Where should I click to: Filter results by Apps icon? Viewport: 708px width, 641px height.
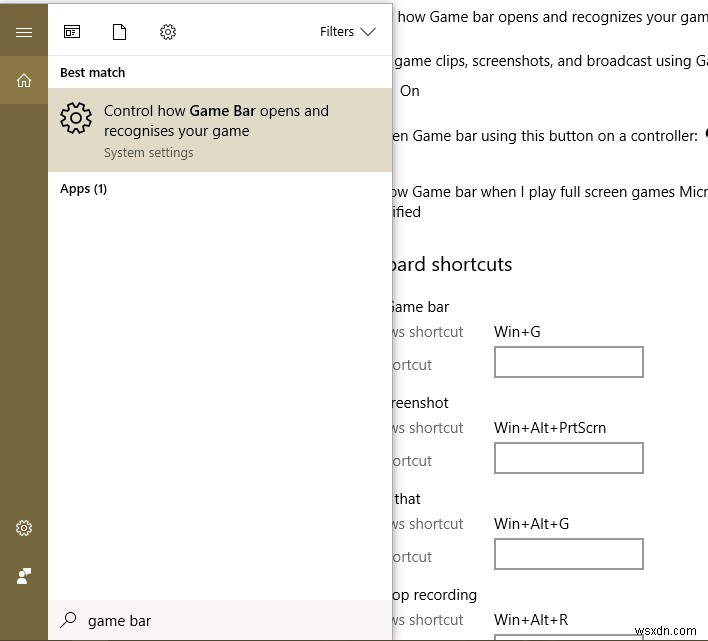click(72, 32)
